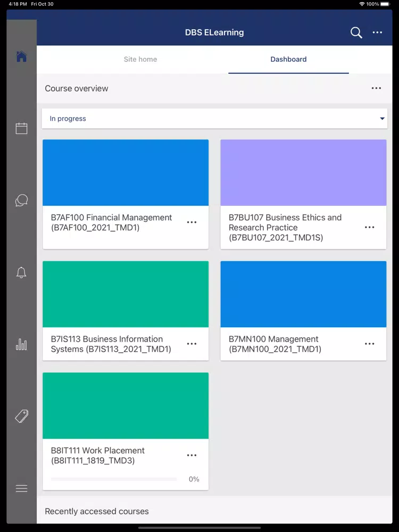Switch to Site home tab
The image size is (399, 532).
pos(140,59)
